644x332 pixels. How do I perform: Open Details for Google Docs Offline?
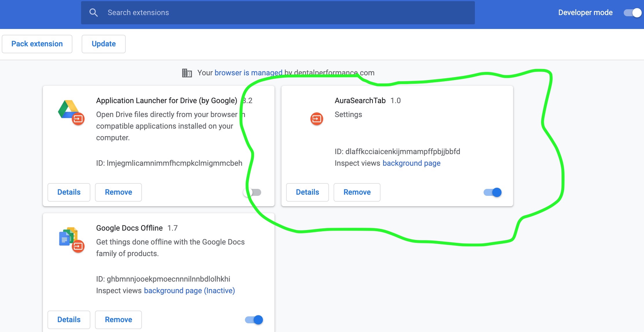click(69, 320)
